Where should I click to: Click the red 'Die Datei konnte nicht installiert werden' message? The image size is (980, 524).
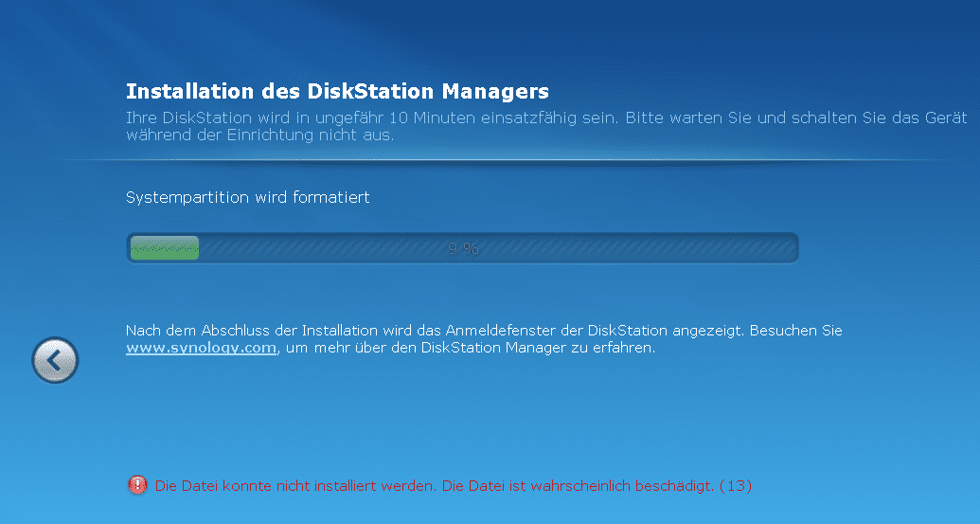coord(454,486)
